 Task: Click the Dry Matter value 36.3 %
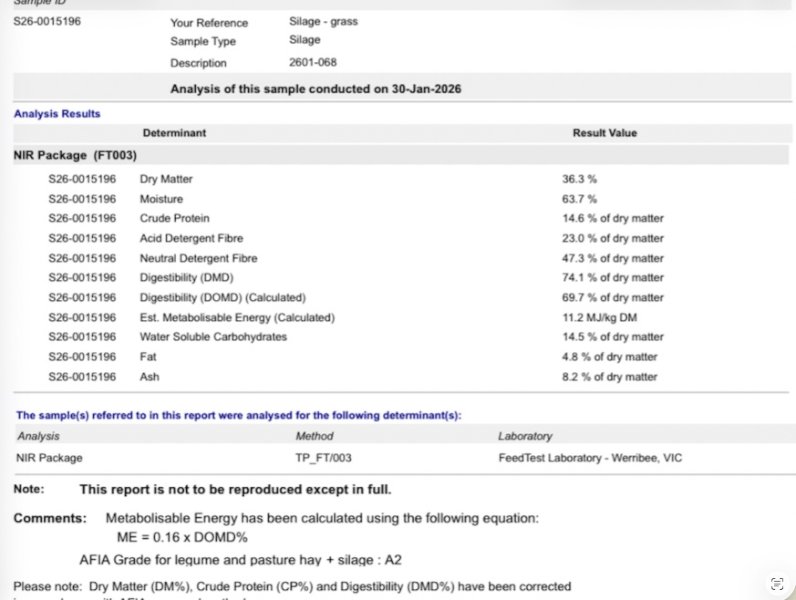coord(579,178)
